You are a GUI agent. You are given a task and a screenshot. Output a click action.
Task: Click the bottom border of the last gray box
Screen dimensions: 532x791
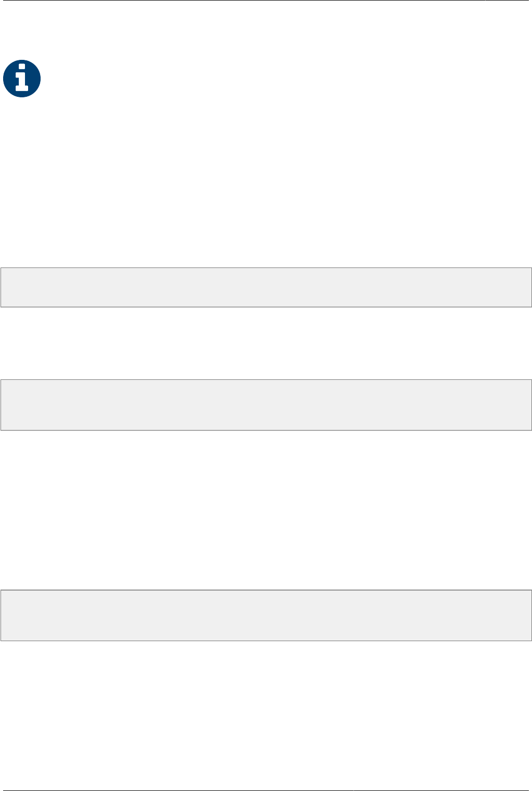point(266,640)
